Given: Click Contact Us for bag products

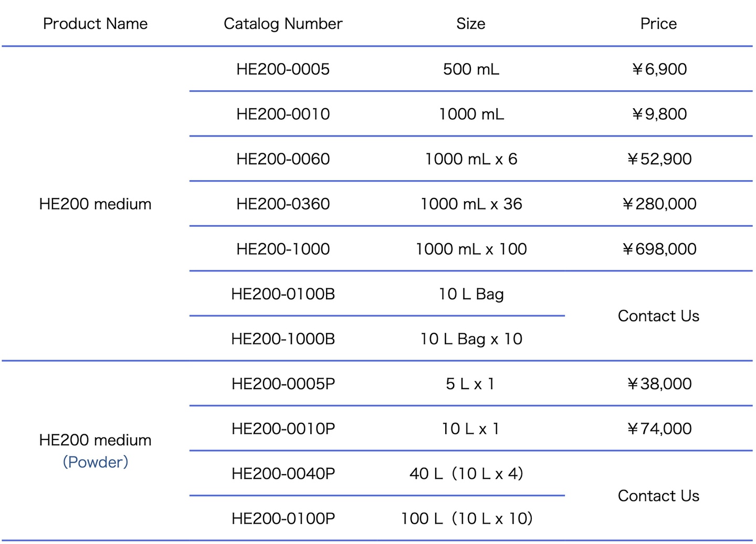Looking at the screenshot, I should 658,316.
